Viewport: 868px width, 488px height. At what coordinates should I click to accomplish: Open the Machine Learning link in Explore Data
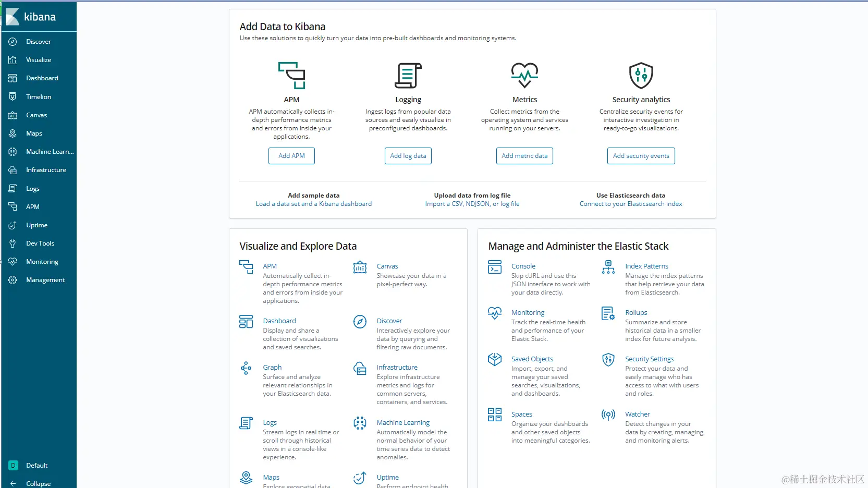403,423
